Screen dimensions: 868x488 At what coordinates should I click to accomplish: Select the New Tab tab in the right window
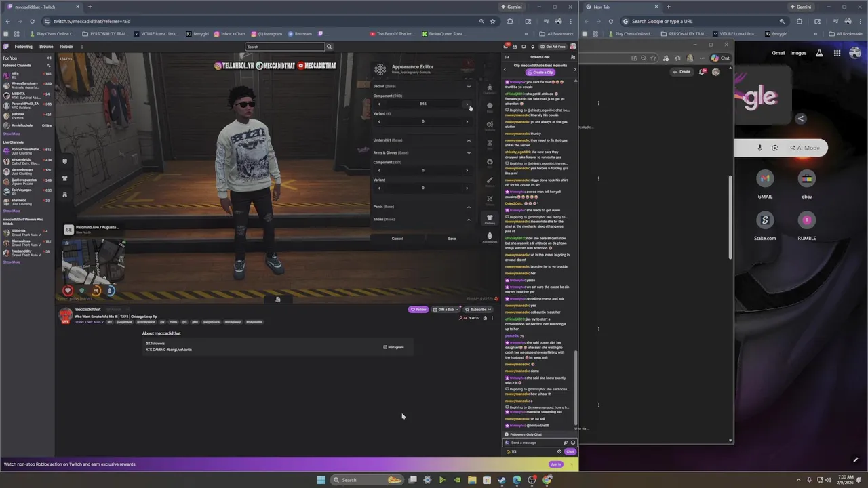620,7
